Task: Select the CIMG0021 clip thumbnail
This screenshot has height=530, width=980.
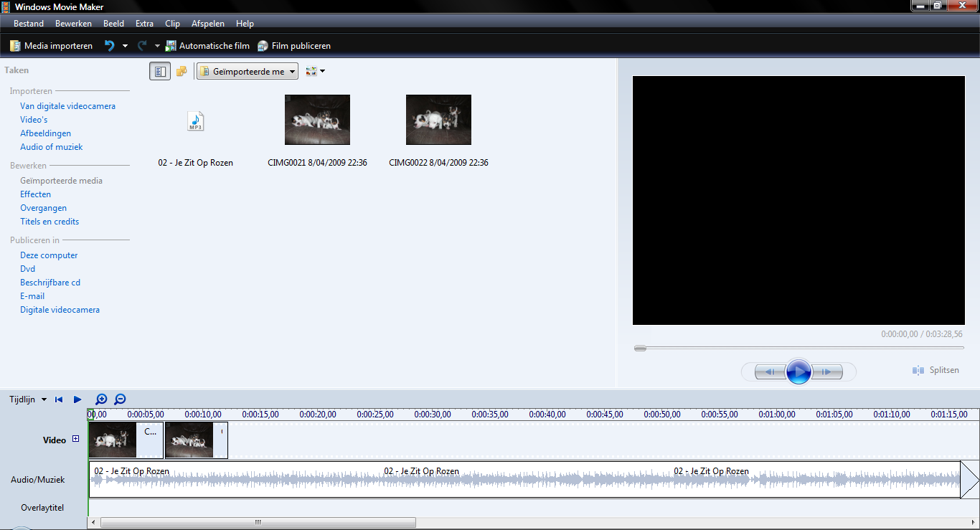Action: (317, 120)
